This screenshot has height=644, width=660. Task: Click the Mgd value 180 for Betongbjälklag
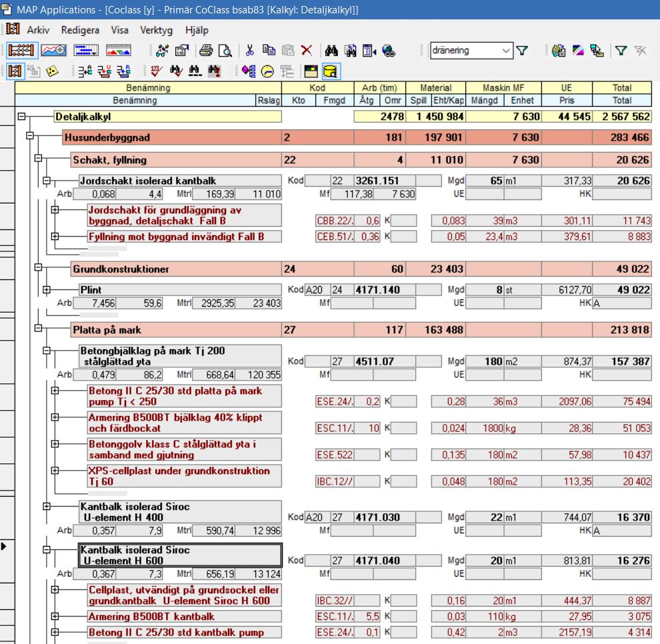coord(485,361)
